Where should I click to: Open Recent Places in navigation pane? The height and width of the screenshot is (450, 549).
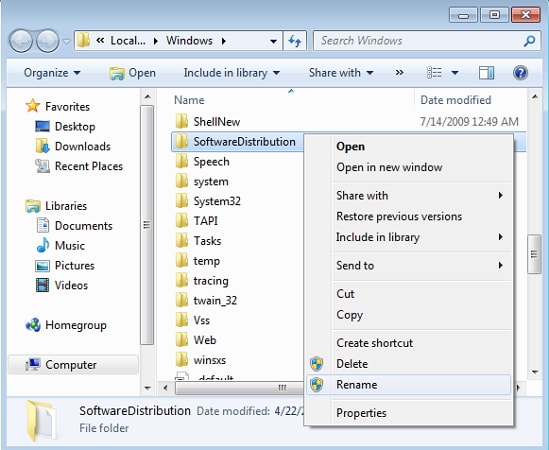(79, 166)
